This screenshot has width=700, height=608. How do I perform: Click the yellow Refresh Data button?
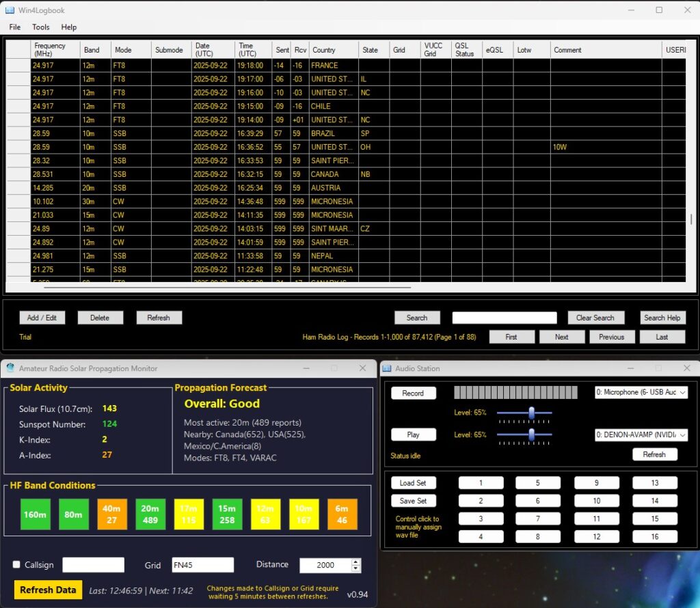[48, 590]
